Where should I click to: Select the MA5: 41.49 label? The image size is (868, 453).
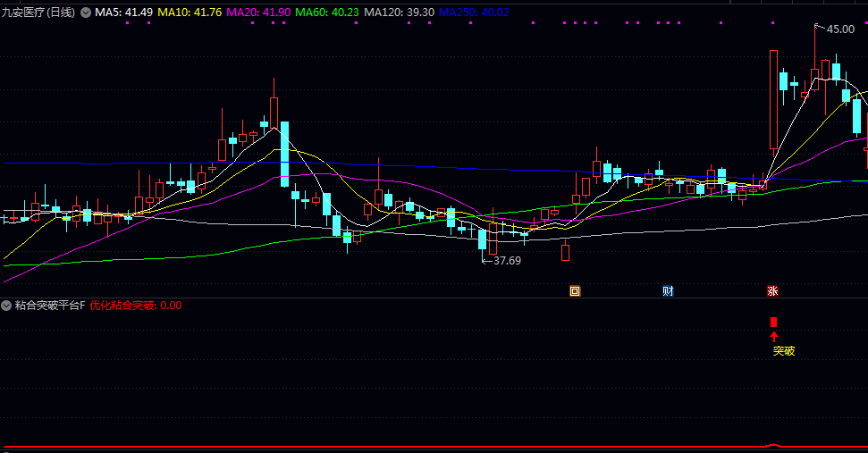(123, 13)
